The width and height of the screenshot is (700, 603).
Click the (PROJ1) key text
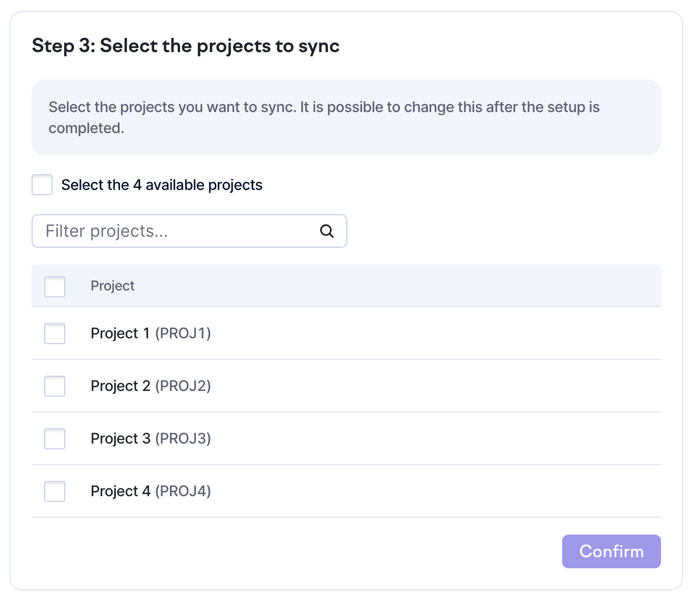(183, 333)
